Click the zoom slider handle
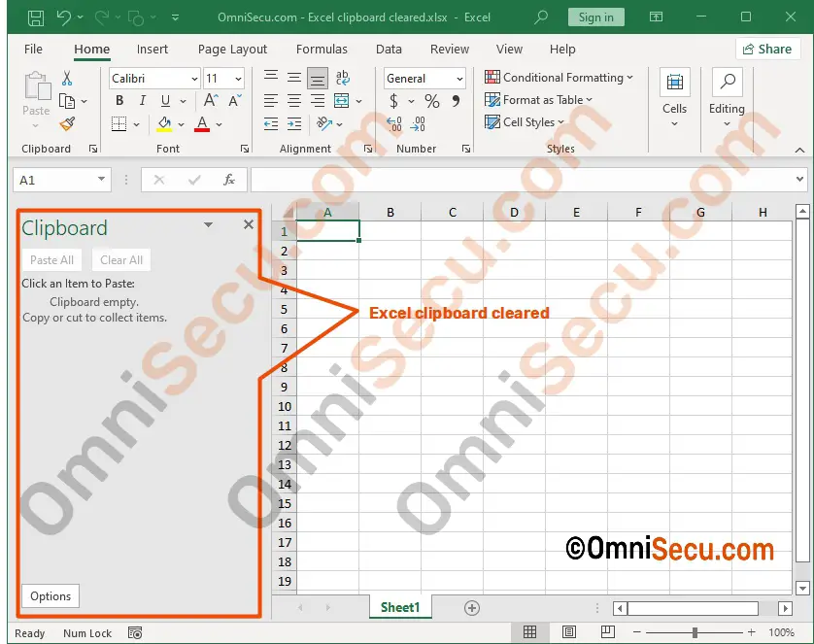The image size is (814, 644). click(x=695, y=632)
